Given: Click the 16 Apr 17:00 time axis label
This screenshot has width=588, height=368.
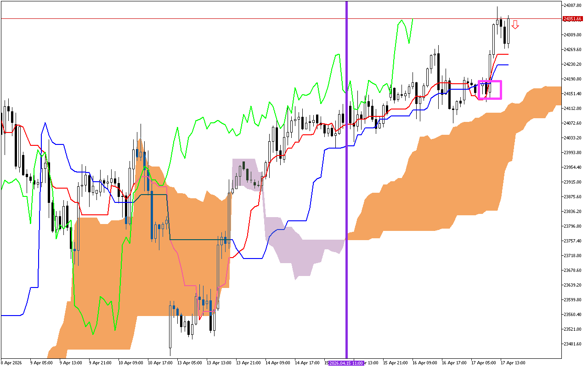Looking at the screenshot, I should point(454,363).
